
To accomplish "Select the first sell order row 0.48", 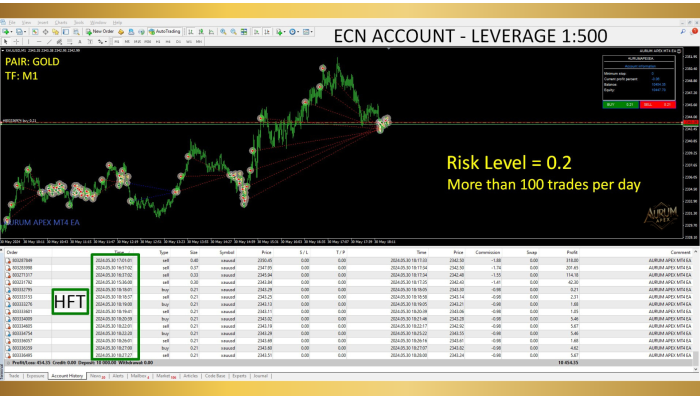I will pyautogui.click(x=200, y=261).
